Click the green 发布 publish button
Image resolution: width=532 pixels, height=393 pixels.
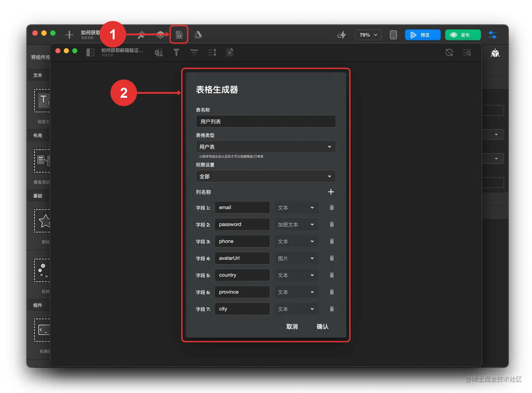[463, 35]
